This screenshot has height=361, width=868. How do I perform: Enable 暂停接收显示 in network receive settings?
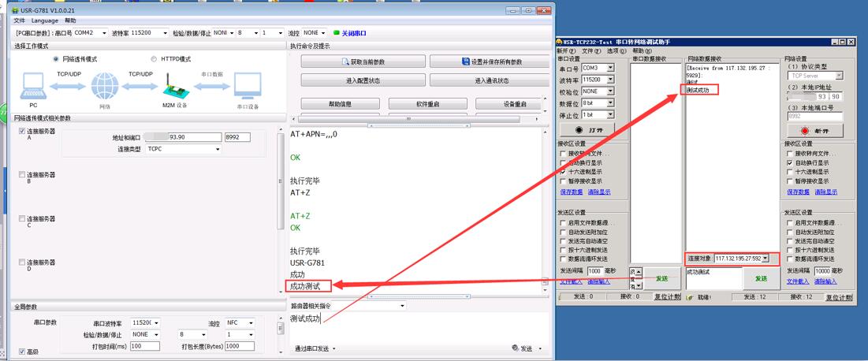point(790,181)
